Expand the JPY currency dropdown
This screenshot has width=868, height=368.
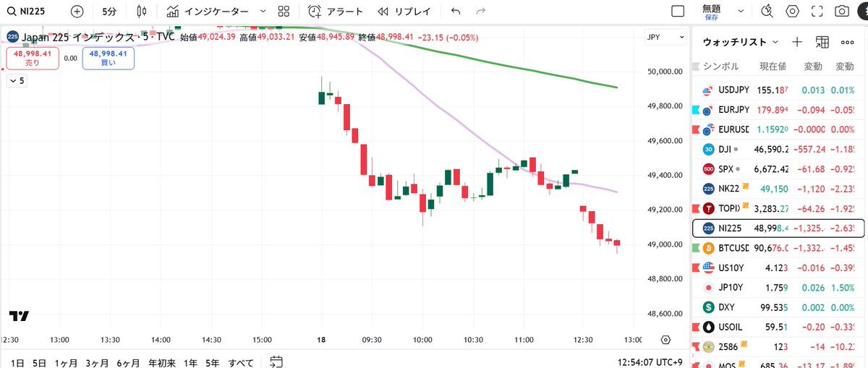pos(666,37)
